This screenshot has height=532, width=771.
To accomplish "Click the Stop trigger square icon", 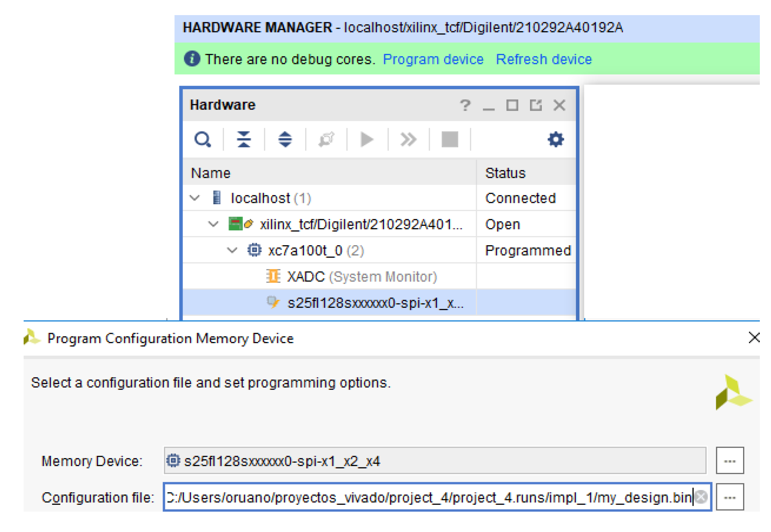I will pos(450,139).
